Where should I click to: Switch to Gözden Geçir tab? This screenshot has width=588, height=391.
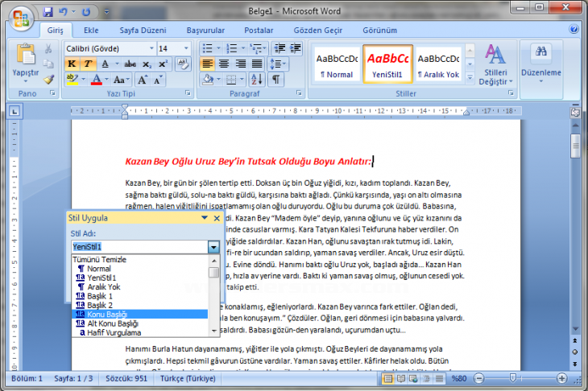tap(318, 31)
